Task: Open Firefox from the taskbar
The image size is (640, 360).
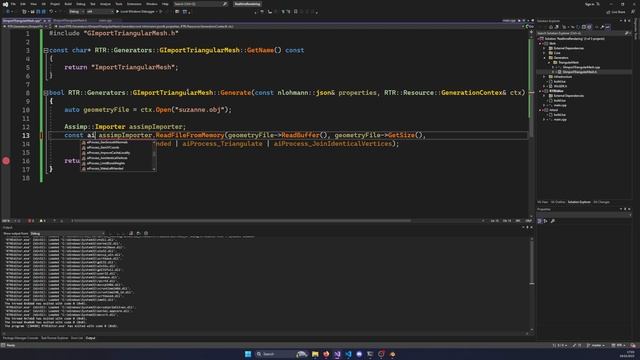Action: [x=326, y=354]
